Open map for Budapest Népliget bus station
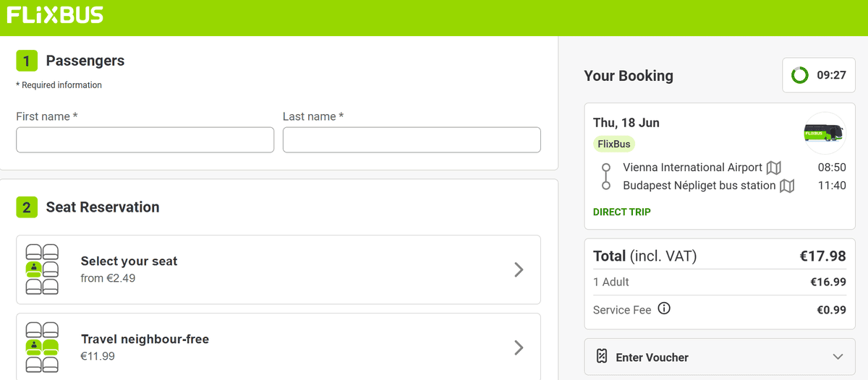Image resolution: width=868 pixels, height=380 pixels. (787, 186)
